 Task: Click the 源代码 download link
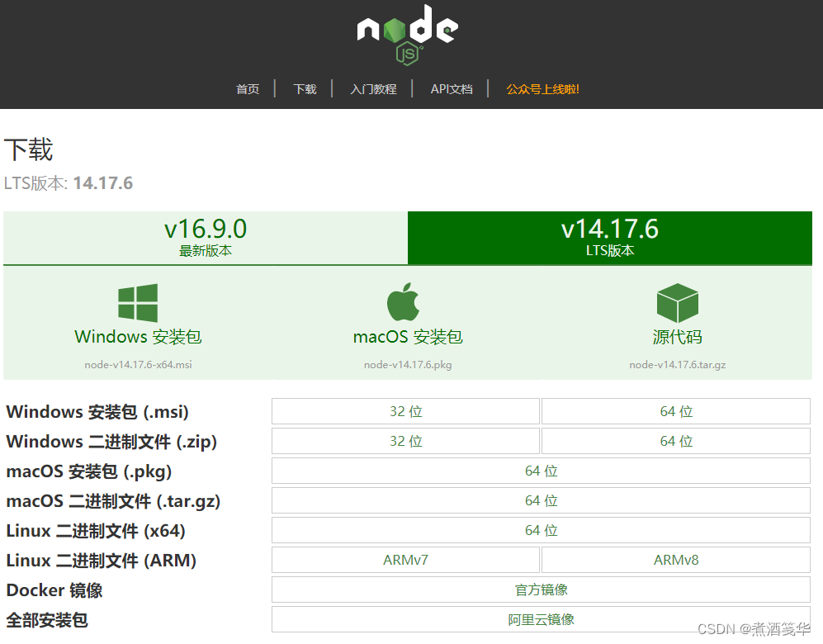pos(677,336)
